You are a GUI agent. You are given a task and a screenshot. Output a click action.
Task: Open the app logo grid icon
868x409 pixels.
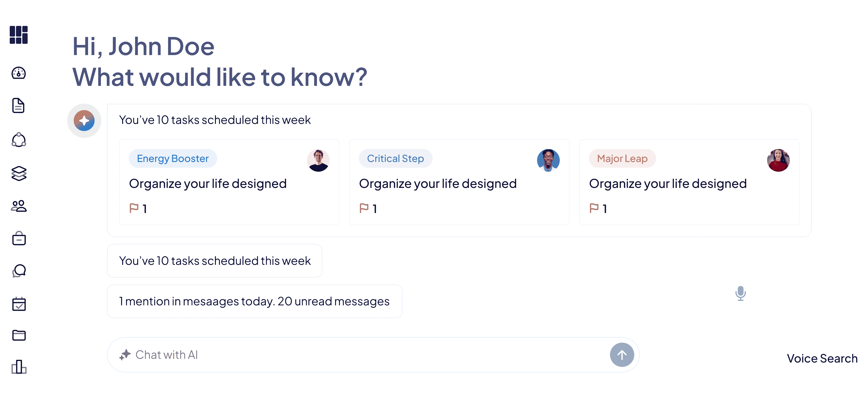click(x=19, y=35)
